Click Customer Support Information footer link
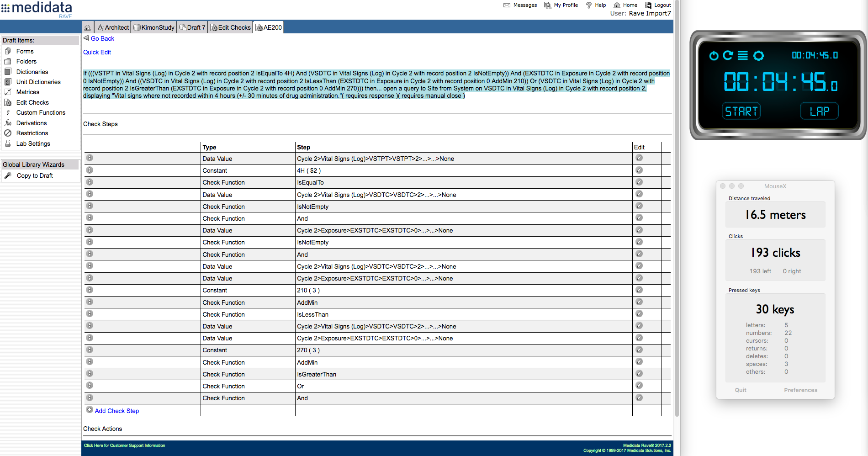The image size is (868, 456). 124,445
